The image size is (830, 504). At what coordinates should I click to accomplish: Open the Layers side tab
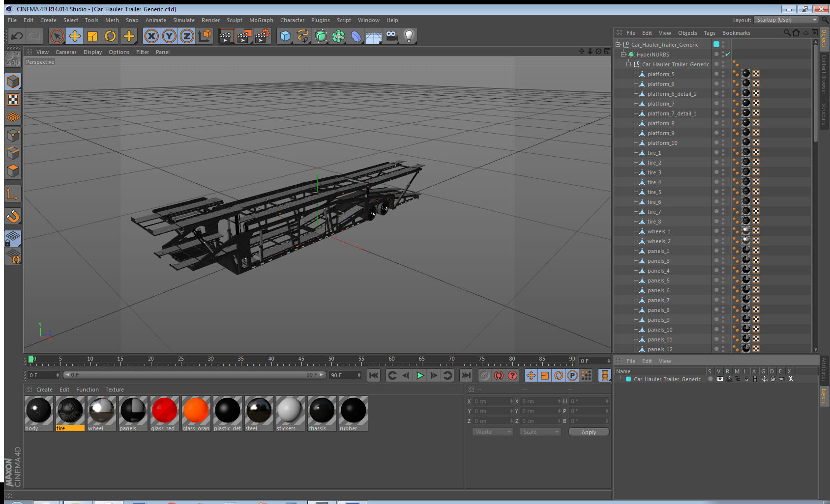(824, 396)
